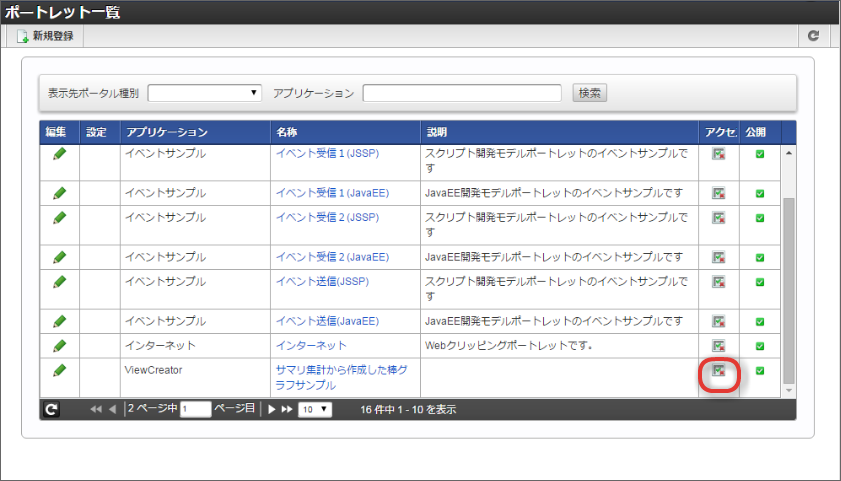Go to previous page in pager
The height and width of the screenshot is (481, 841).
(112, 409)
